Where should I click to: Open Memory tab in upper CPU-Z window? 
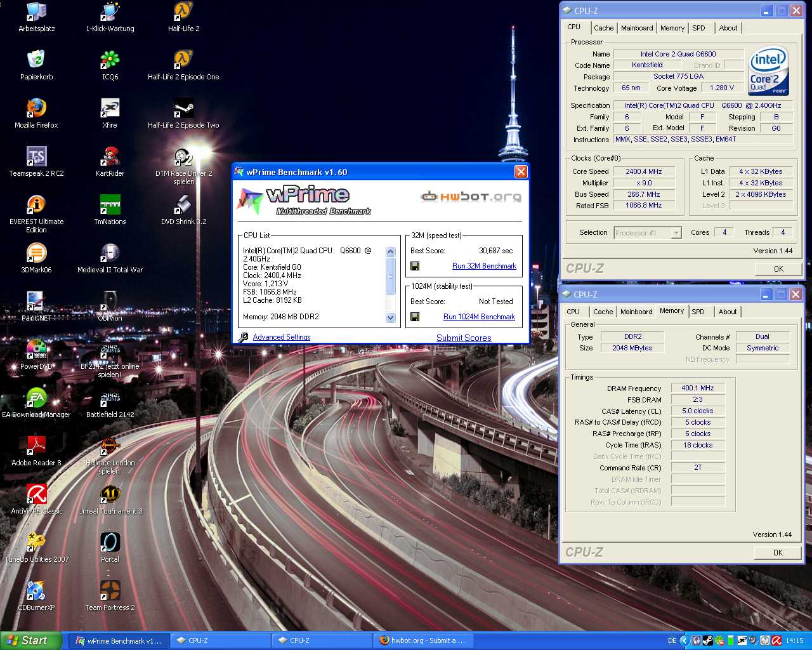672,28
